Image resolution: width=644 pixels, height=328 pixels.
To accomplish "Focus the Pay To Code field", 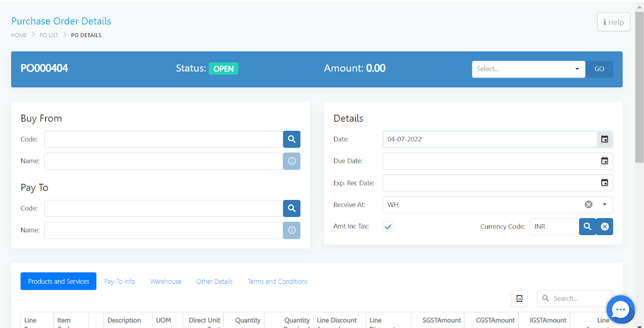I will click(x=163, y=208).
